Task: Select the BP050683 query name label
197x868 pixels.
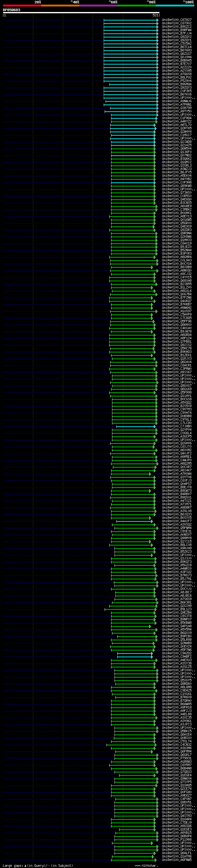Action: coord(11,10)
